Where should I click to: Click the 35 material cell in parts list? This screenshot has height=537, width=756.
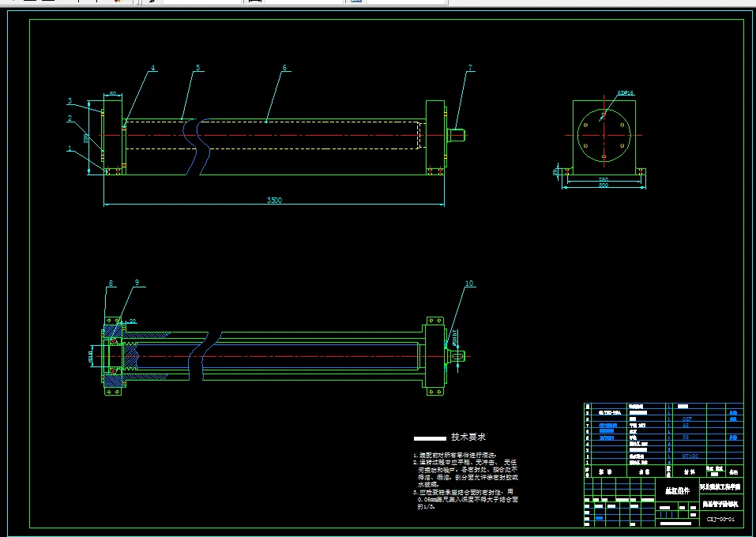pyautogui.click(x=686, y=437)
